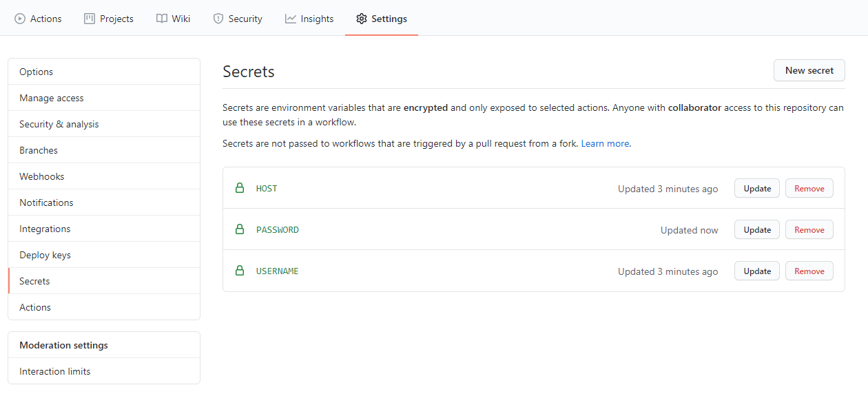868x416 pixels.
Task: Click the Settings gear icon
Action: pyautogui.click(x=362, y=19)
